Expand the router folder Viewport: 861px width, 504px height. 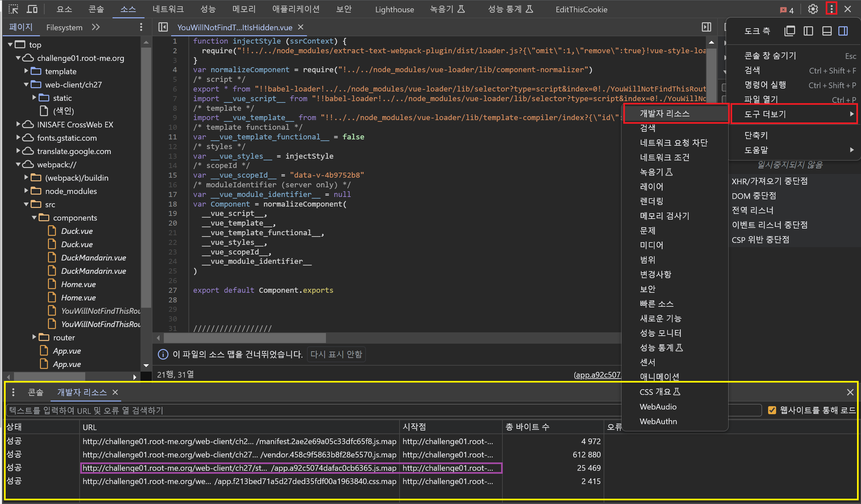(x=34, y=337)
